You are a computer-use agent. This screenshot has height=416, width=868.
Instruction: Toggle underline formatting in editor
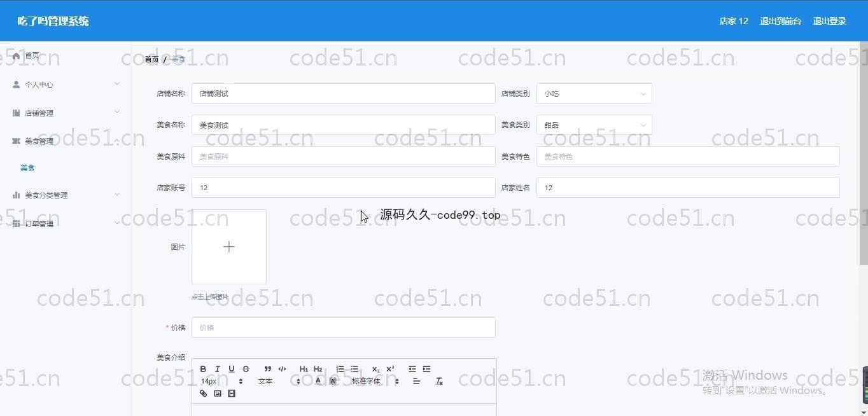click(x=231, y=369)
